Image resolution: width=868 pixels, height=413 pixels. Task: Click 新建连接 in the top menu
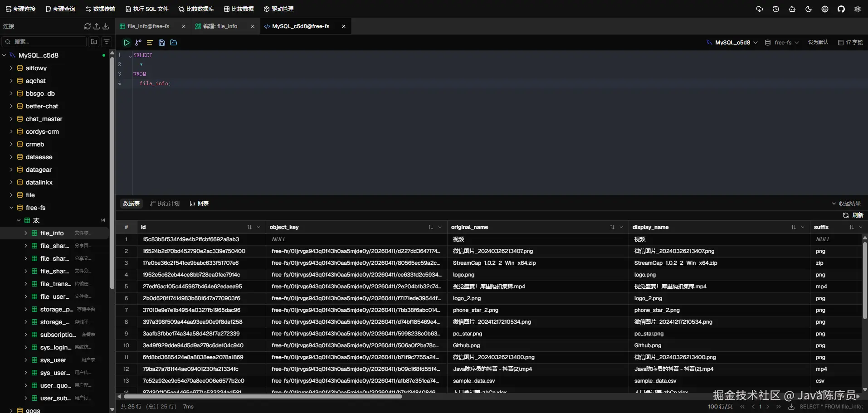point(20,9)
